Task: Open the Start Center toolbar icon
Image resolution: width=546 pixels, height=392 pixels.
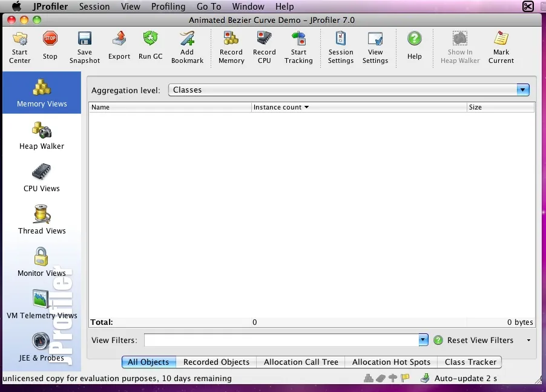Action: click(20, 39)
